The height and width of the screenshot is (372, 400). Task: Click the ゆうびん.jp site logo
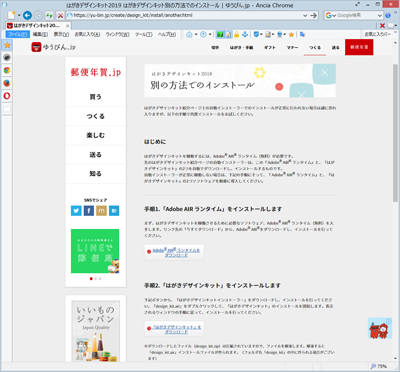[54, 47]
